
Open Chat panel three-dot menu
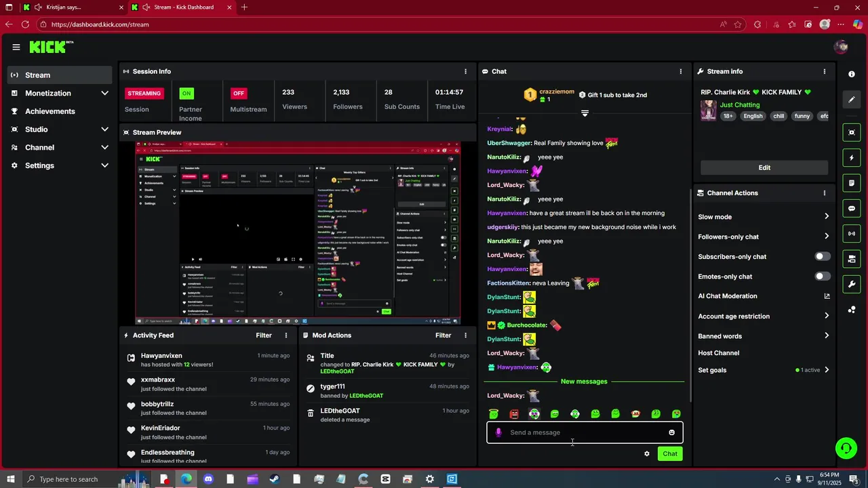point(681,71)
